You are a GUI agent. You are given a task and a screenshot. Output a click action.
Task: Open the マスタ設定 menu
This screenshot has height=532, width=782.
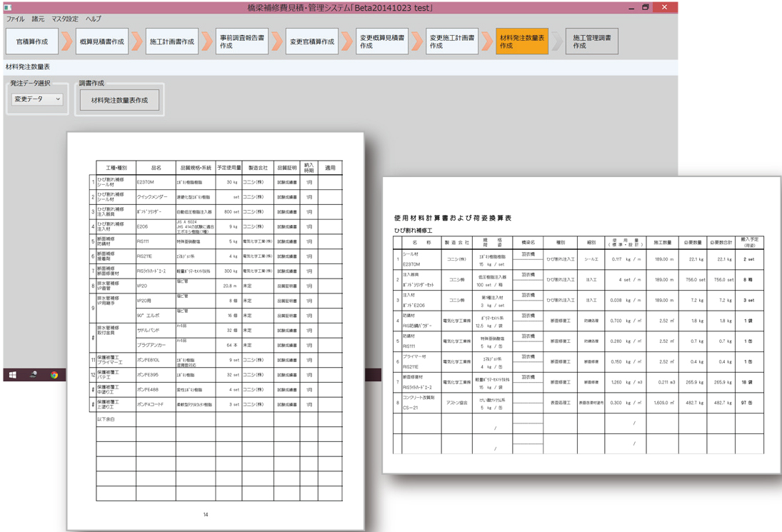[x=65, y=19]
